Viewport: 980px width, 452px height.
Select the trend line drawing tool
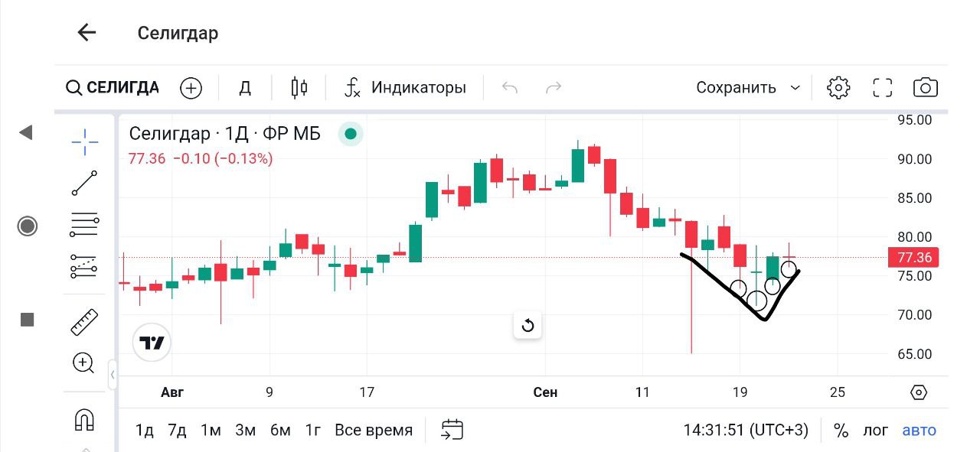[x=84, y=184]
